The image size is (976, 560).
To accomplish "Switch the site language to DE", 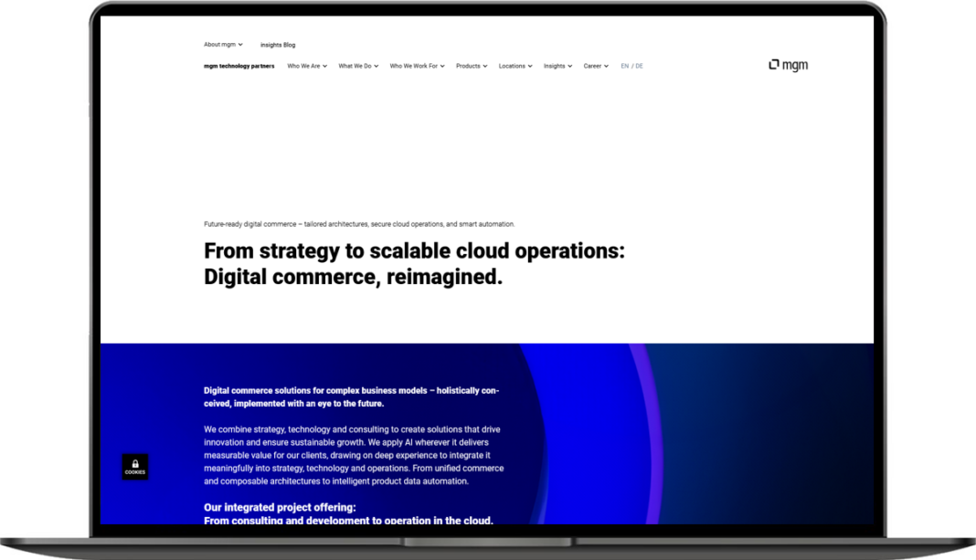I will pos(640,66).
